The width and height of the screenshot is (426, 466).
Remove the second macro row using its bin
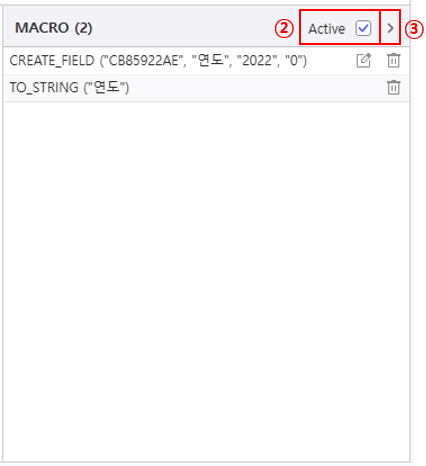(393, 87)
